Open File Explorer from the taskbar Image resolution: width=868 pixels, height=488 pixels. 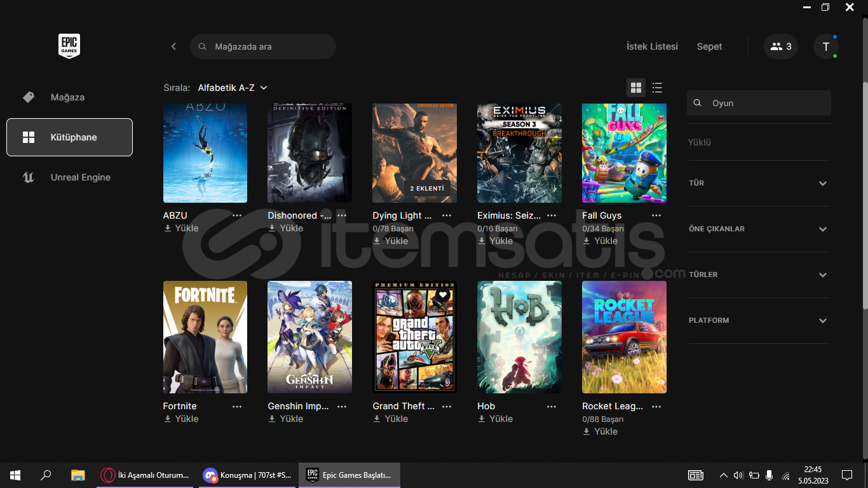click(x=78, y=475)
